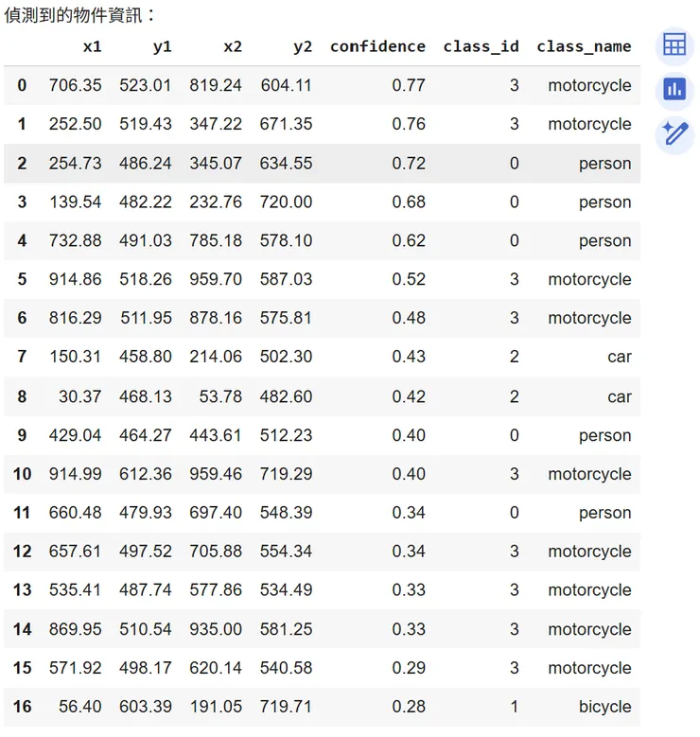Viewport: 700px width, 737px height.
Task: Click row index 3
Action: 22,202
